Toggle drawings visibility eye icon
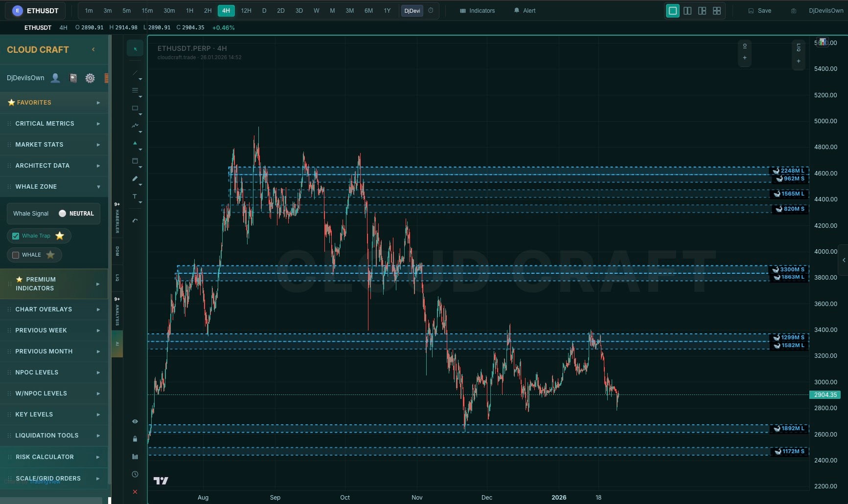848x504 pixels. (135, 421)
